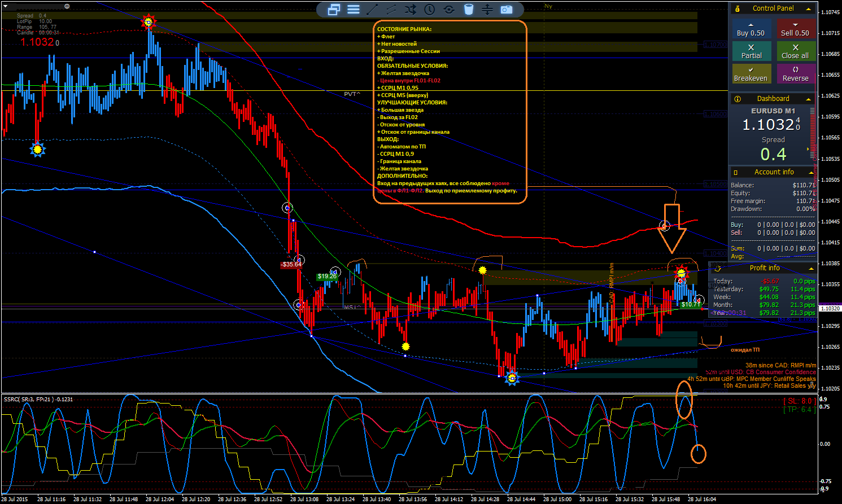Click the CAD RMPI m/m news line

(780, 366)
